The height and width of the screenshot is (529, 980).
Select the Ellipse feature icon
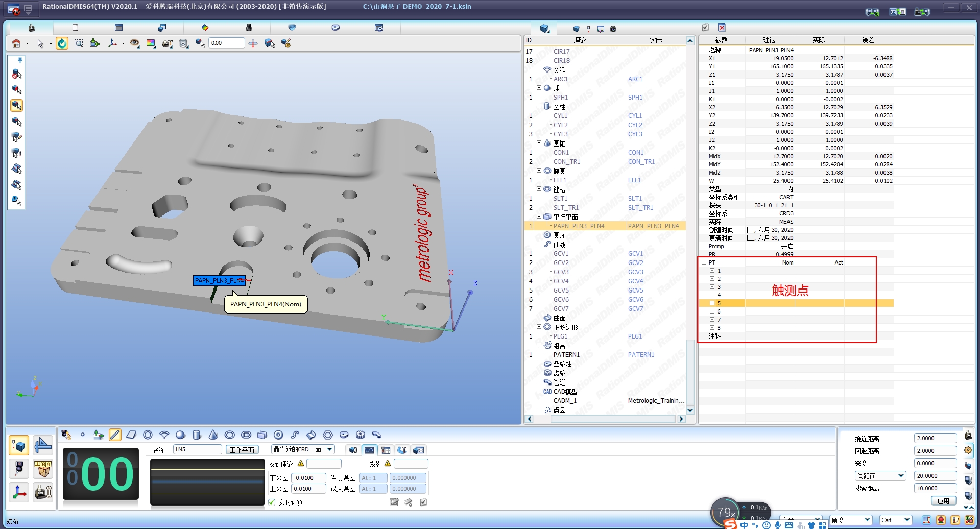tap(230, 435)
